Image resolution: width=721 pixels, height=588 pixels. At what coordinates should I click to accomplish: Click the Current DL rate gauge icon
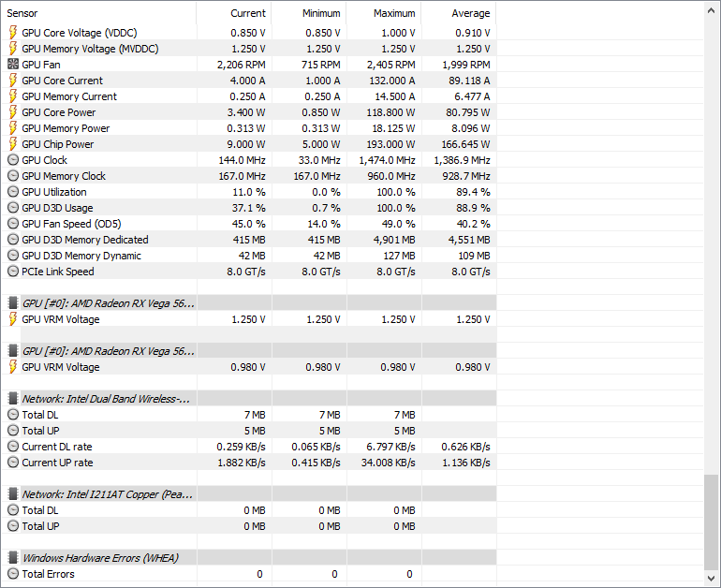click(x=13, y=447)
